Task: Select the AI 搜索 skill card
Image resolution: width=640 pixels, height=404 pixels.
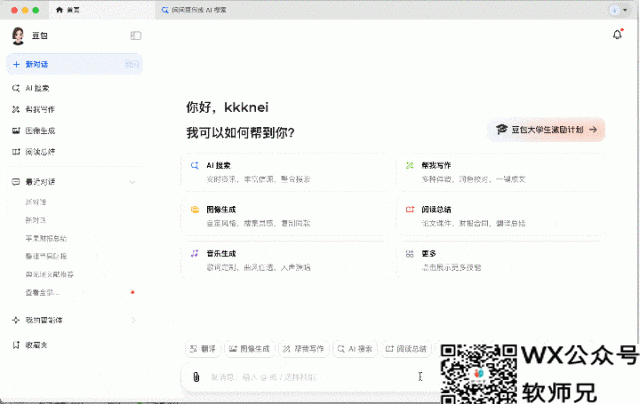Action: click(286, 172)
